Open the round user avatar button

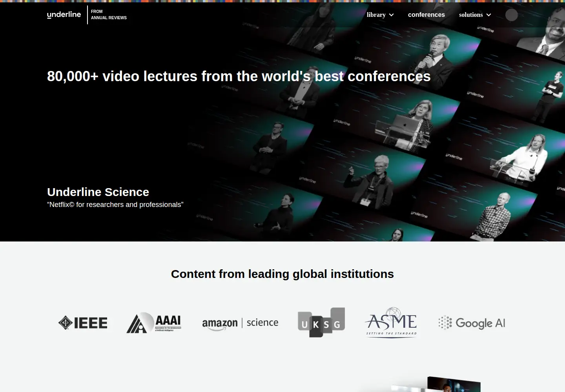512,15
